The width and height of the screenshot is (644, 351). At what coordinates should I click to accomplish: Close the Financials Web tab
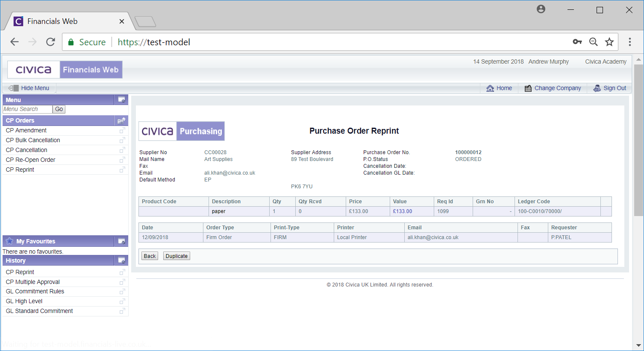(122, 21)
